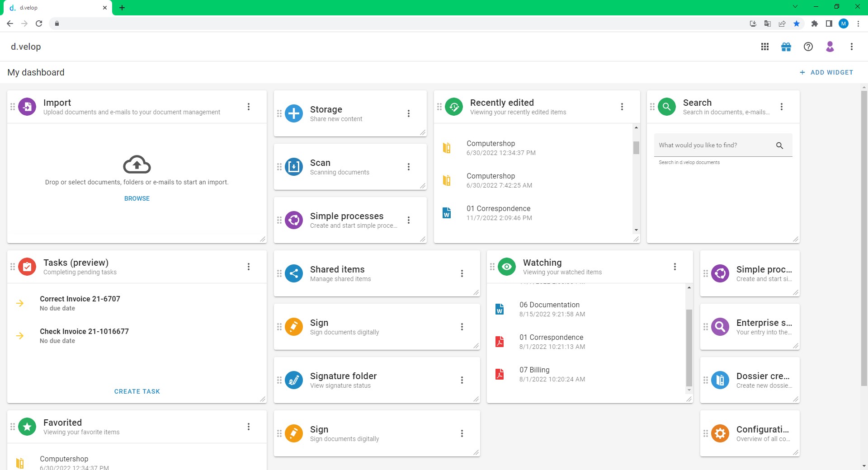Open the Dossier creation icon
The height and width of the screenshot is (470, 868).
720,380
